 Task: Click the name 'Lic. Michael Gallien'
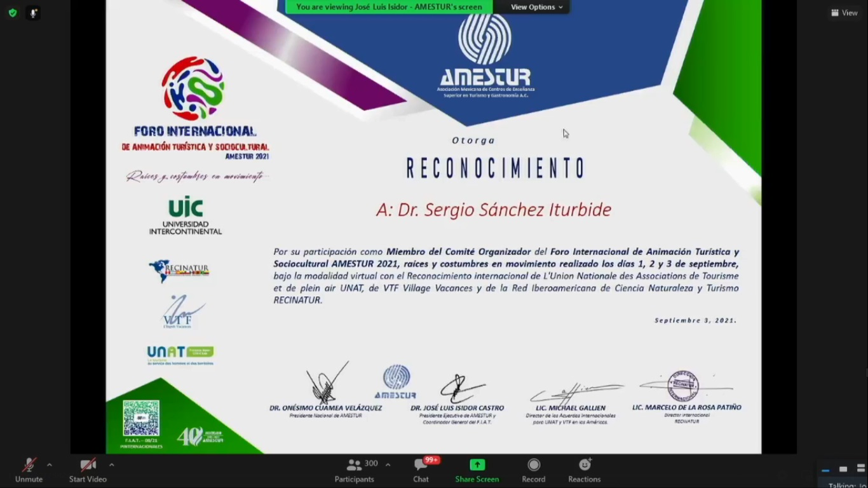571,408
